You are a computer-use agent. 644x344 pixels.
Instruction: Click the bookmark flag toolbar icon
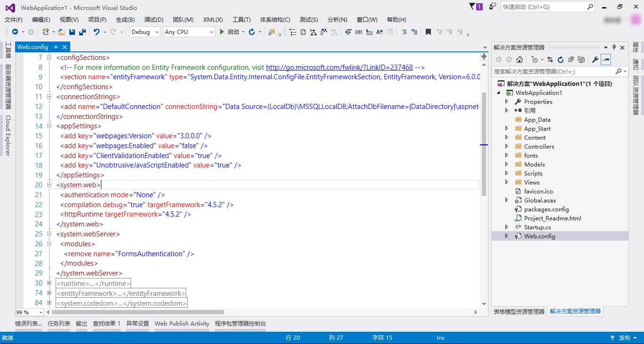point(428,32)
